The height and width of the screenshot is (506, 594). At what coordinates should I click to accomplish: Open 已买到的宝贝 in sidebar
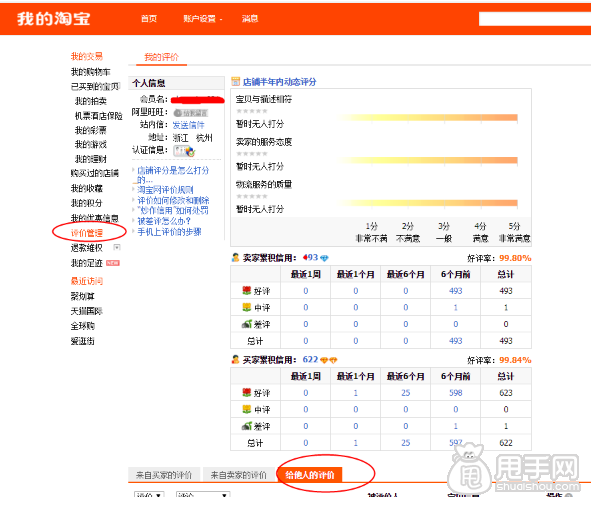[x=95, y=87]
